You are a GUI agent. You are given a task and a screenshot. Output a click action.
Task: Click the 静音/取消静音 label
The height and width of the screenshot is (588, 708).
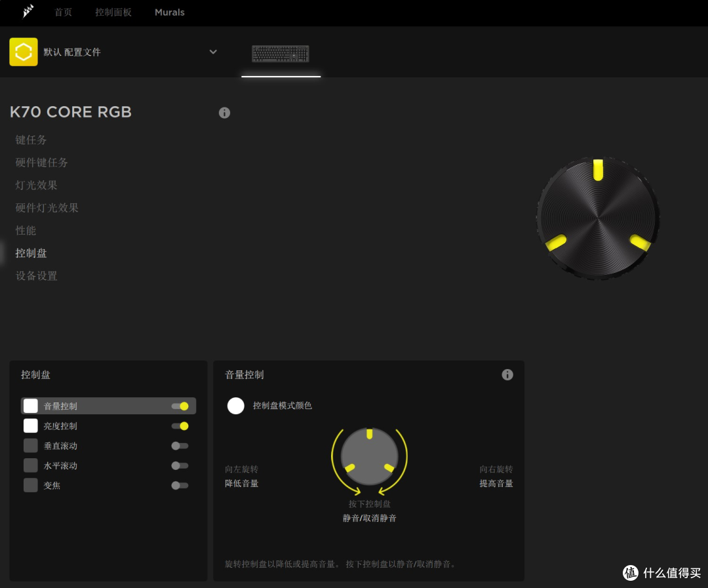click(369, 518)
